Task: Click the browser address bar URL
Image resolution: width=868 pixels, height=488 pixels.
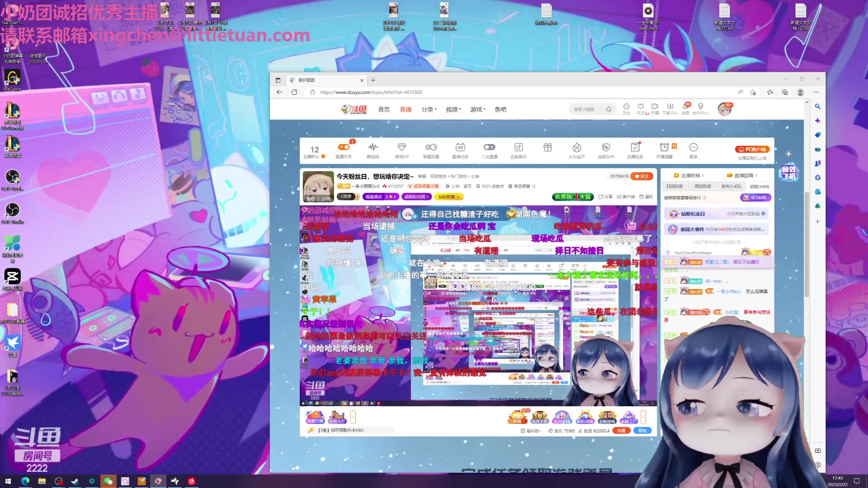Action: pos(371,92)
